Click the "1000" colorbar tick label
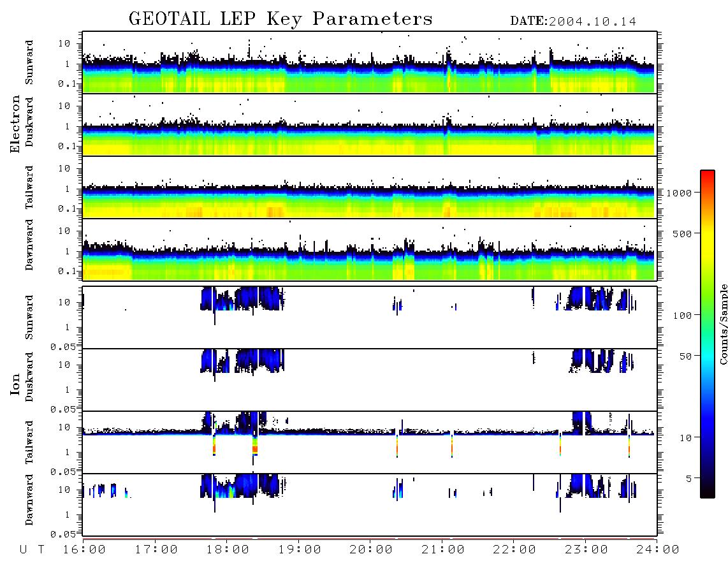The height and width of the screenshot is (561, 728). coord(679,193)
